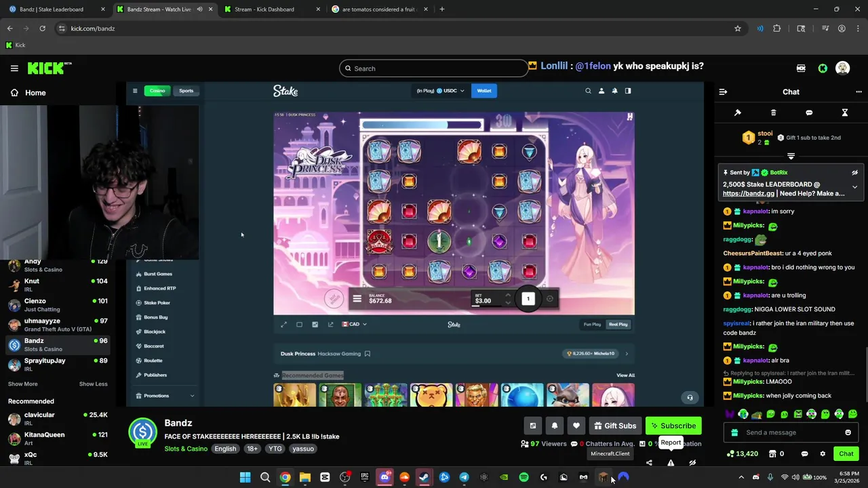Expand the gift leaderboard handle under stooi
Screen dimensions: 868x488
(x=791, y=156)
